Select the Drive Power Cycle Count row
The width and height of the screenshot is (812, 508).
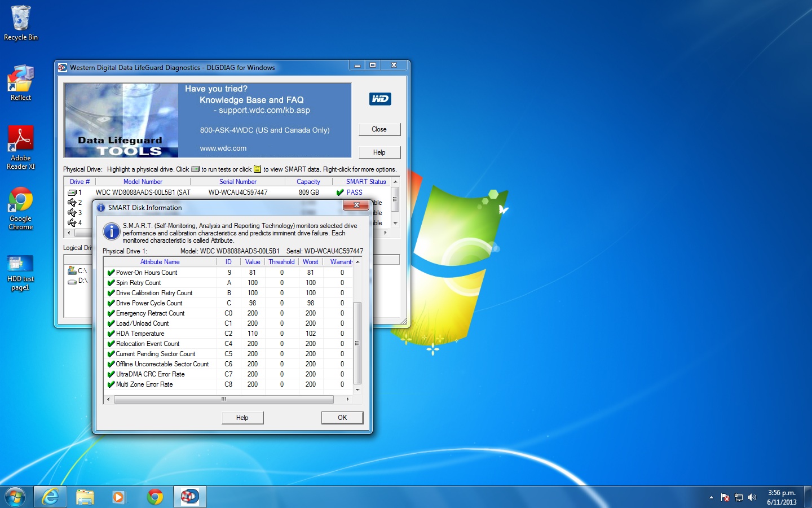tap(228, 303)
